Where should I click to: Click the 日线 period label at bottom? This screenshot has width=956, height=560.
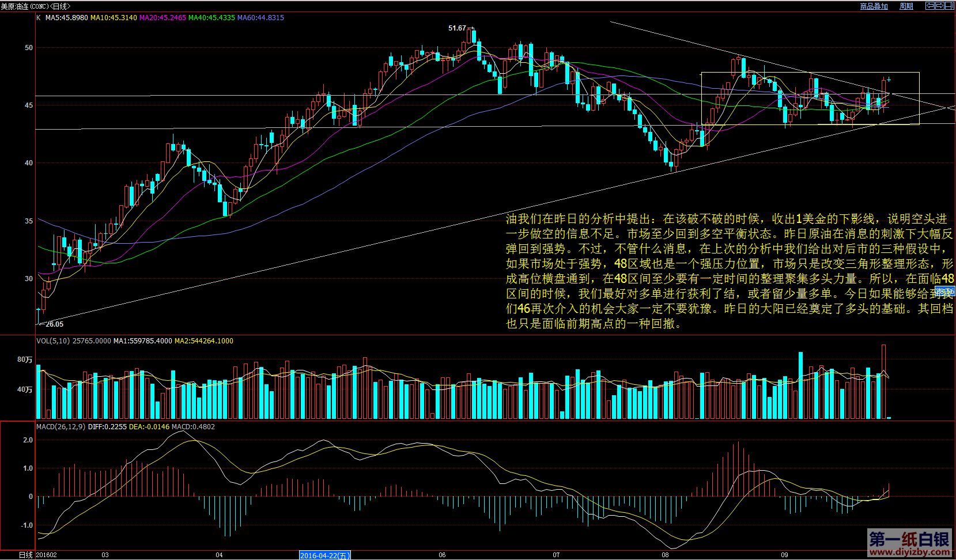pos(25,555)
